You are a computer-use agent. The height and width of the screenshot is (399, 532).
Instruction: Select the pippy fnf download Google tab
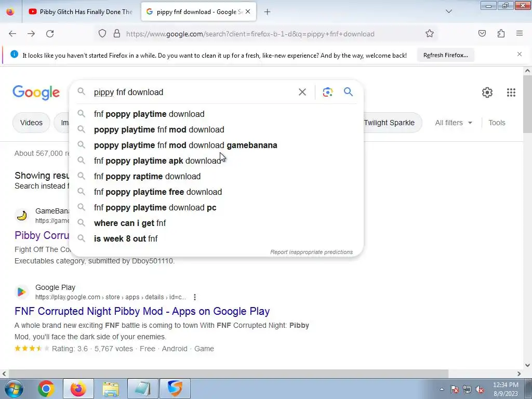[x=198, y=11]
